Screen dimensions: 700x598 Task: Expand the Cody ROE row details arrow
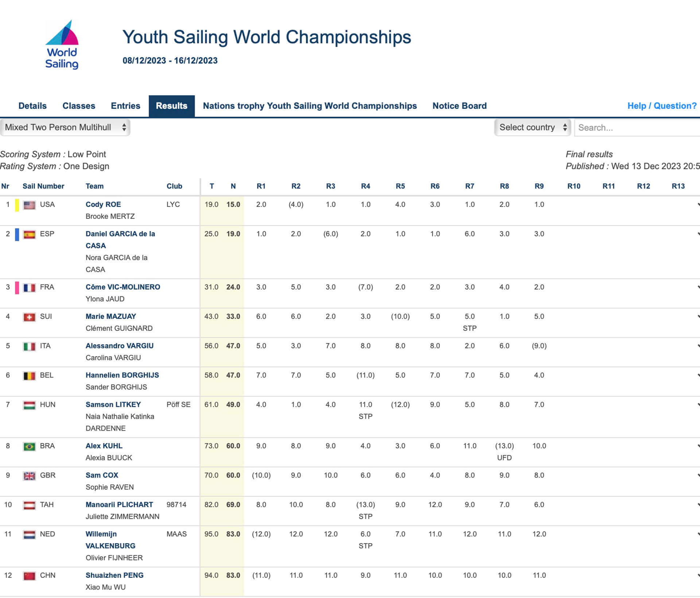click(698, 205)
